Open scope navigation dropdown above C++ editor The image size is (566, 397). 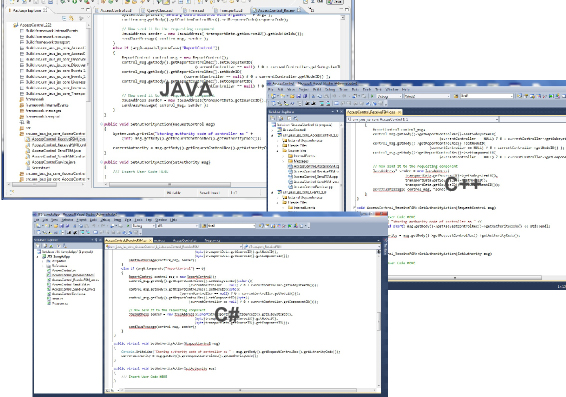click(x=422, y=119)
